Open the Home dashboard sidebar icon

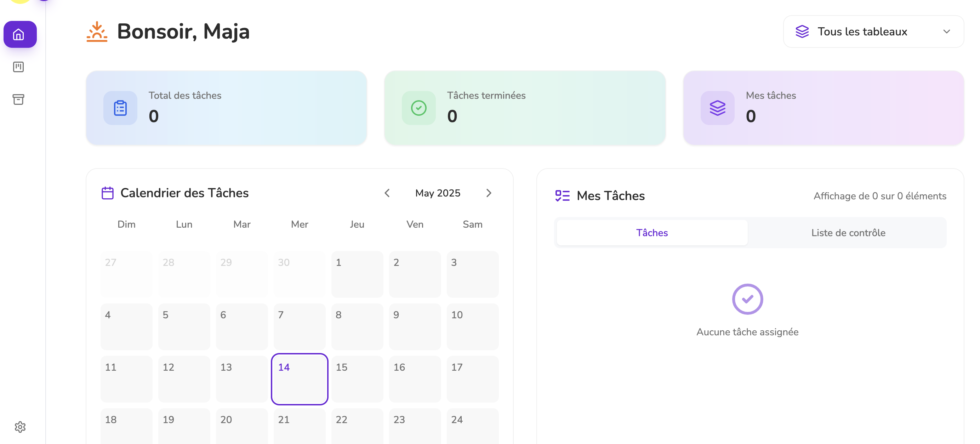[x=20, y=34]
